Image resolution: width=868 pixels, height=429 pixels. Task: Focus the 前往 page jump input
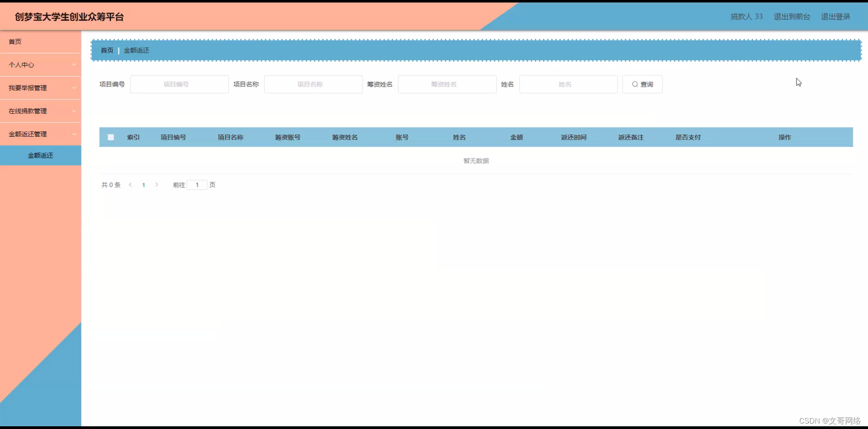[x=197, y=185]
